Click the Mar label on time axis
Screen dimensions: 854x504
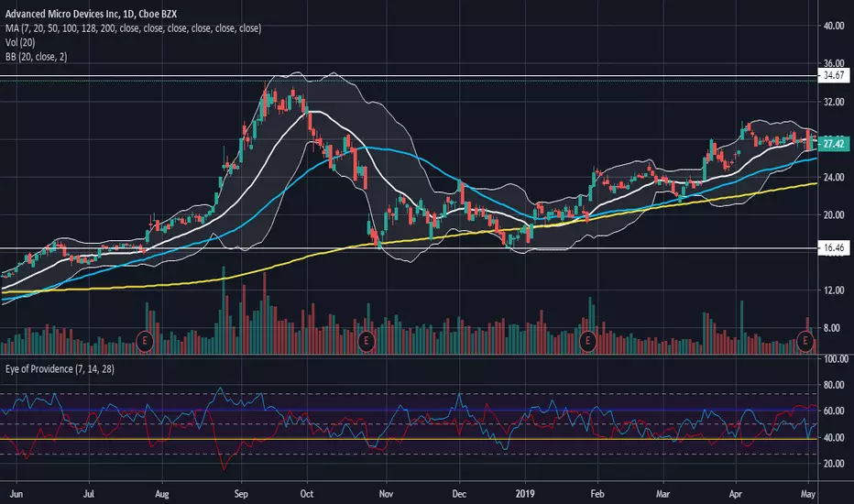662,494
